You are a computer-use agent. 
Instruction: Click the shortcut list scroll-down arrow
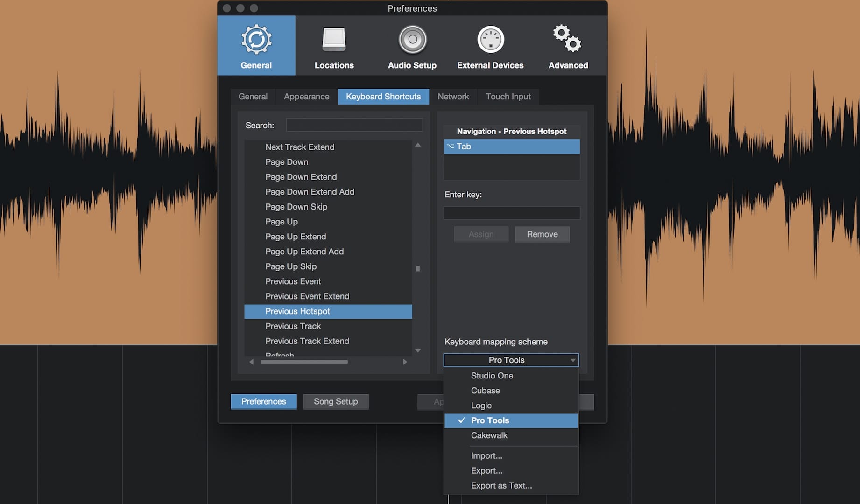[418, 350]
